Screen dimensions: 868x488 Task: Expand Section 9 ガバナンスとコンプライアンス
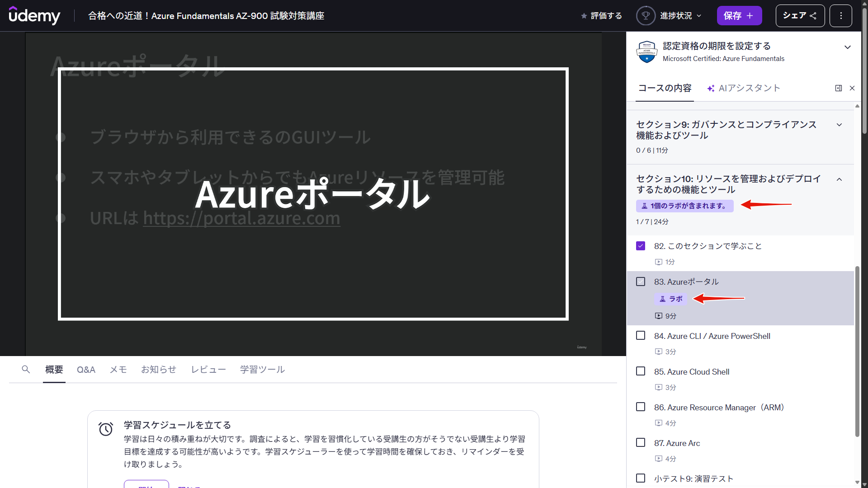pos(839,125)
